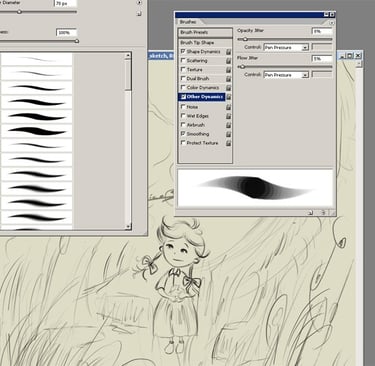Open the Opacity Jitter Control dropdown

pyautogui.click(x=286, y=48)
